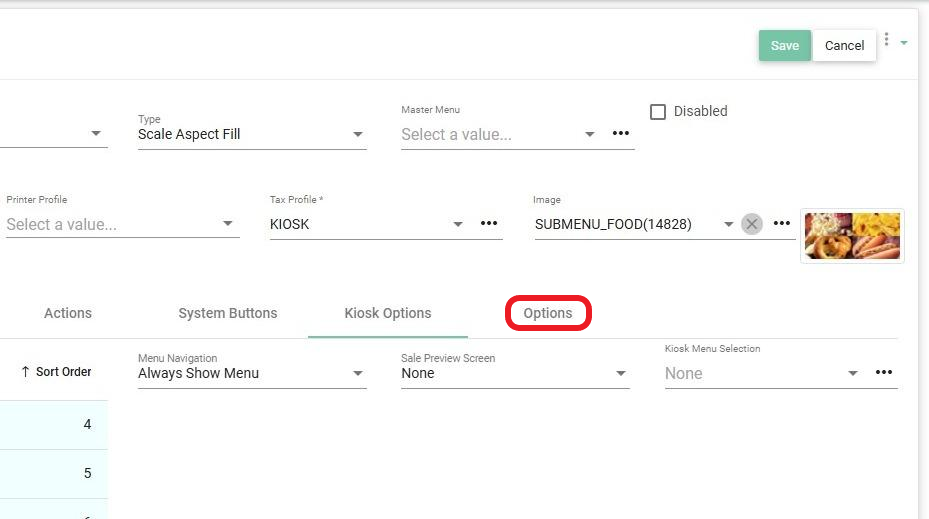Open Kiosk Menu Selection three-dot options
929x519 pixels.
[x=884, y=373]
